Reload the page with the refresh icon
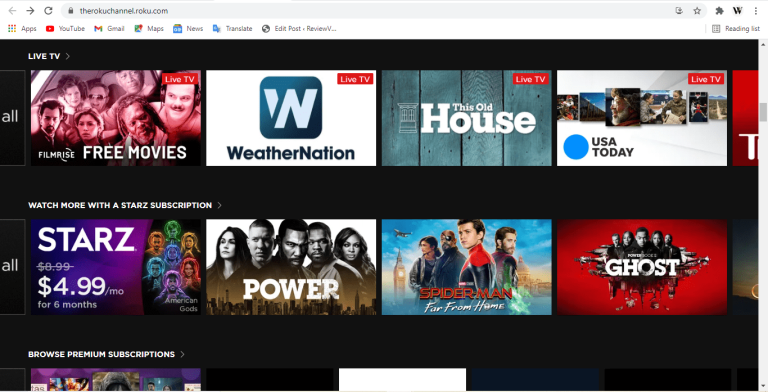Viewport: 768px width, 392px height. tap(48, 10)
